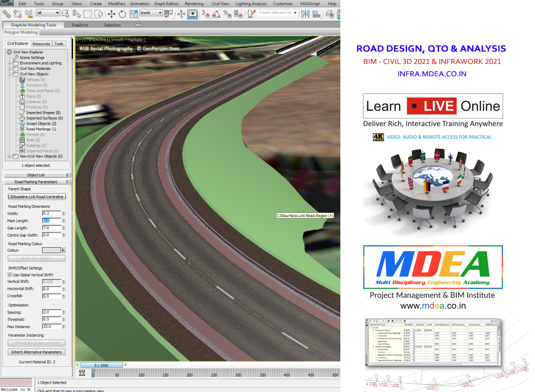Activate the Select and Rotate tool

(x=122, y=14)
